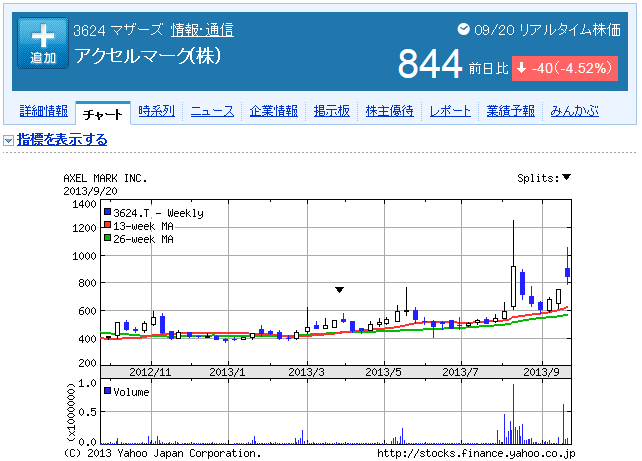The image size is (642, 461).
Task: Click the AXEL MARK INC. chart title
Action: [105, 178]
